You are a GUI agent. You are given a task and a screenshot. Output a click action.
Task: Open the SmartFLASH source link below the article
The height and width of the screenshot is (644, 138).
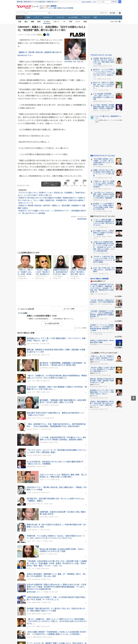click(82, 219)
